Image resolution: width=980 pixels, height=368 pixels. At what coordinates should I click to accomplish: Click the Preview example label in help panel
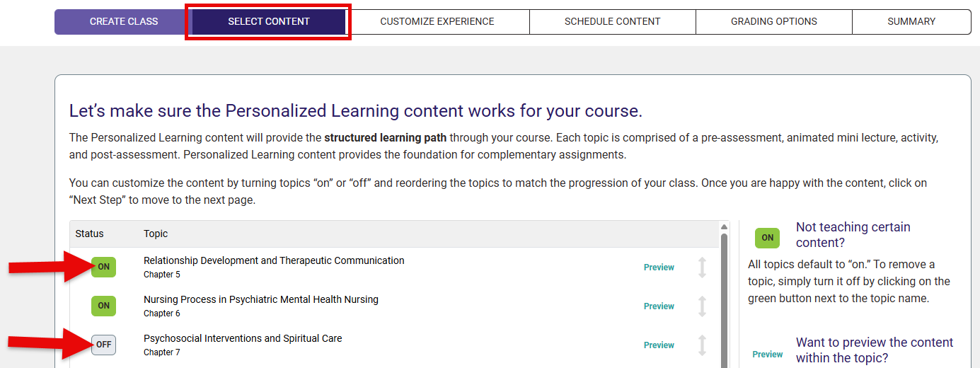(767, 355)
